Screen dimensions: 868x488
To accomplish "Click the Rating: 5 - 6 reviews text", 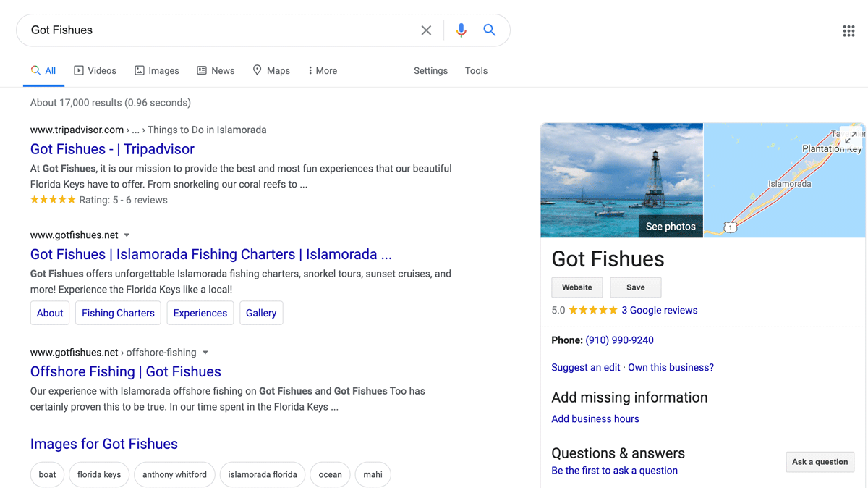I will pos(123,201).
